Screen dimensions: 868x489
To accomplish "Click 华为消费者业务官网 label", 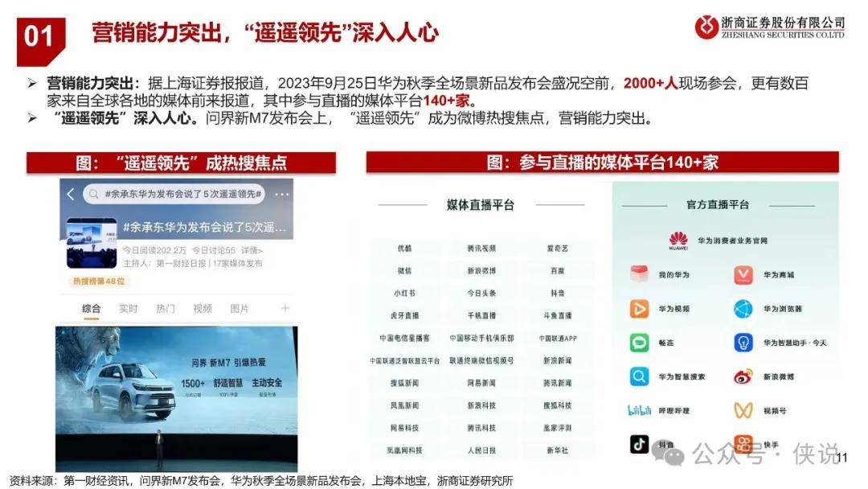I will tap(732, 241).
